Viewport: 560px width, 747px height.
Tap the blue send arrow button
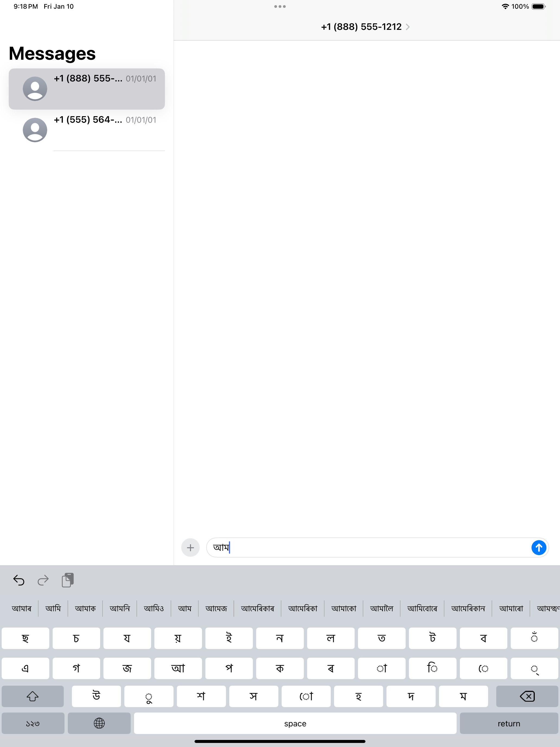(539, 547)
